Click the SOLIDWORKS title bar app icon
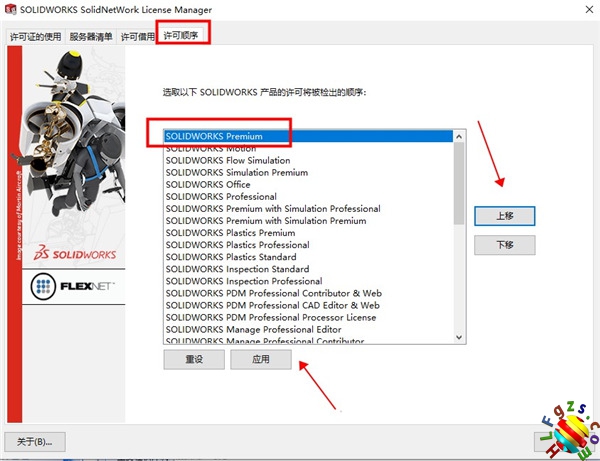The height and width of the screenshot is (461, 600). 10,9
